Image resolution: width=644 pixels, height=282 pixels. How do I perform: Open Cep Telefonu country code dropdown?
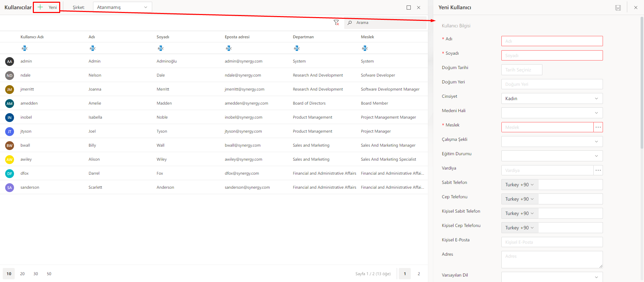pos(520,199)
